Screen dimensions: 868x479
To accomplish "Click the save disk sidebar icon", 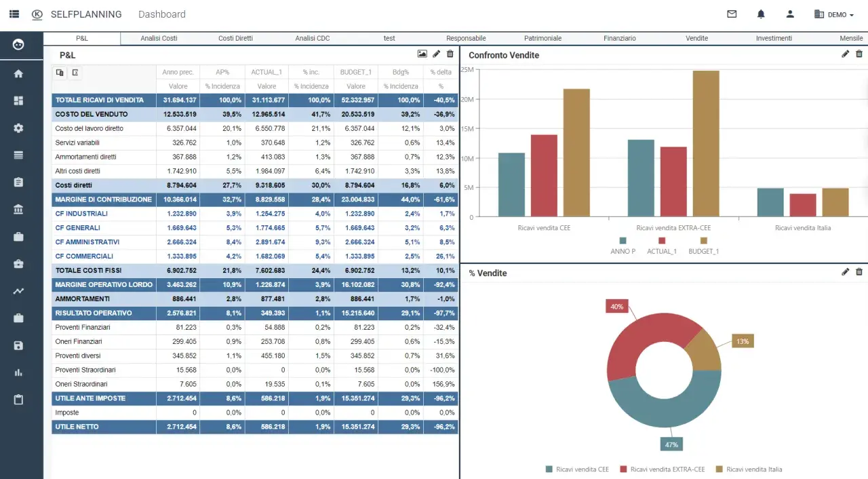I will 18,345.
